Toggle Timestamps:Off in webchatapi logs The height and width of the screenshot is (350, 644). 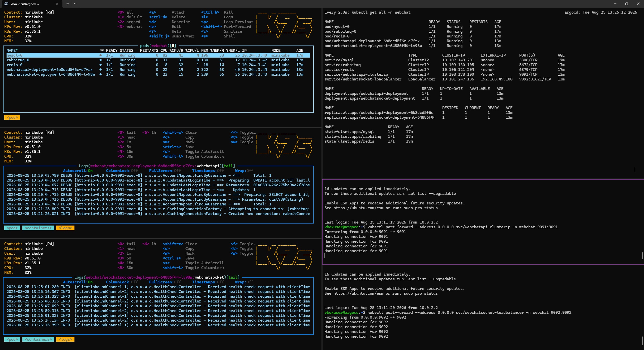click(x=208, y=171)
